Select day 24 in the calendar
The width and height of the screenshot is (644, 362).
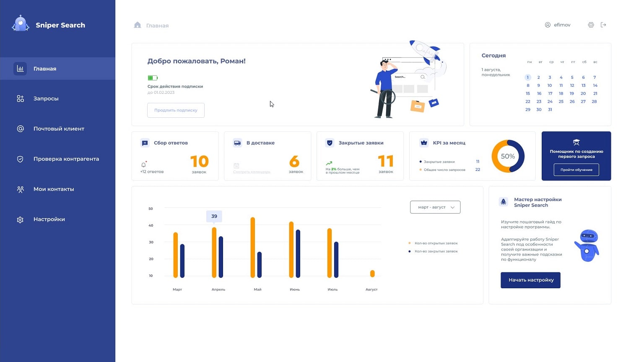point(550,101)
